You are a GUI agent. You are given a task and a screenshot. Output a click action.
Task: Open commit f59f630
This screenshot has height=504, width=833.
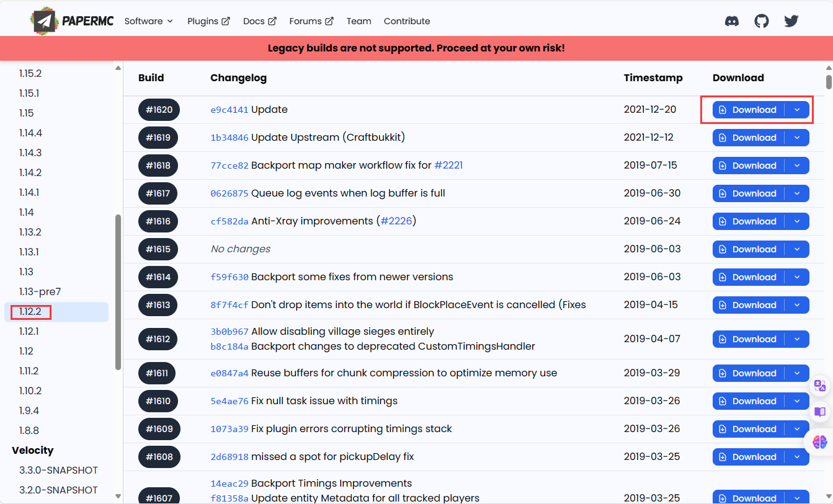pyautogui.click(x=229, y=277)
